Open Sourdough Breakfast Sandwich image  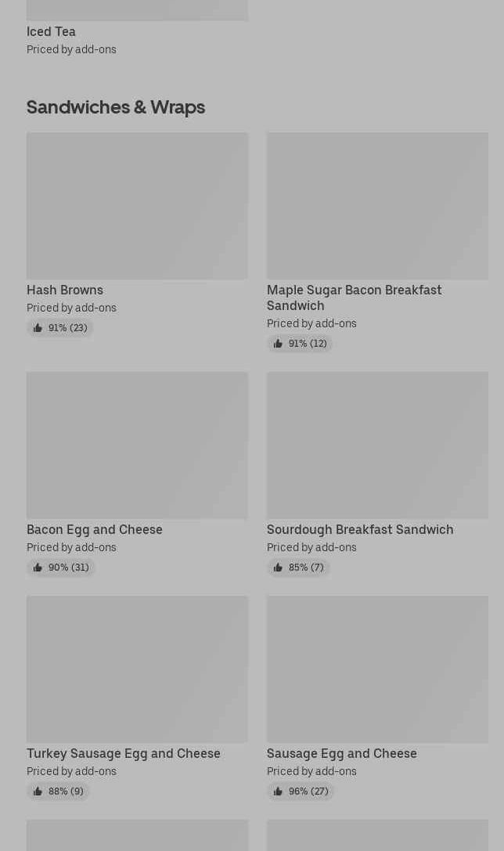coord(377,445)
